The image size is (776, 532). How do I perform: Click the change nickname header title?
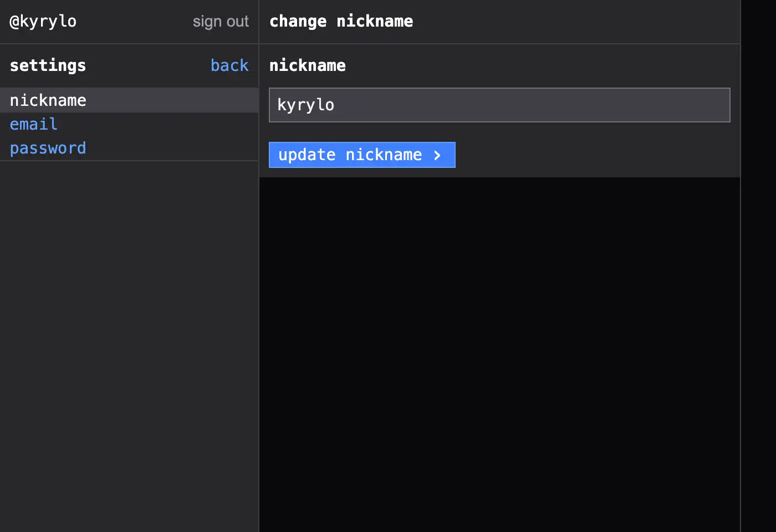pos(341,21)
